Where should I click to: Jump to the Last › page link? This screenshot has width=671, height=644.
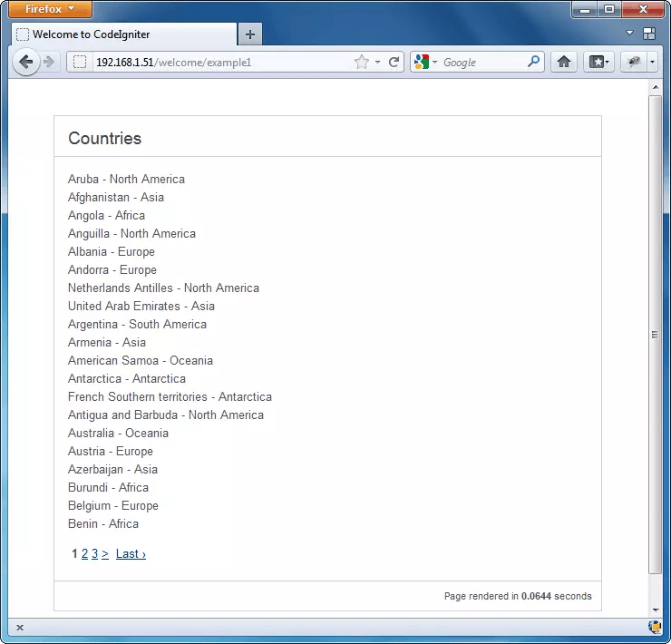coord(131,553)
